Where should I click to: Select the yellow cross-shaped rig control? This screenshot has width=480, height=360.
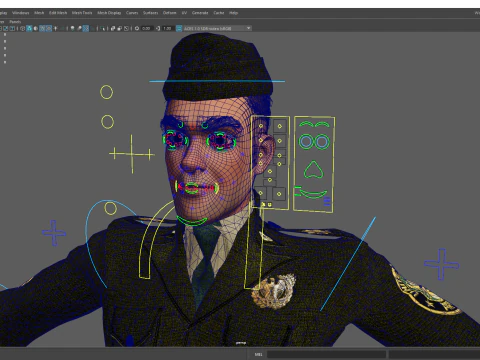132,154
